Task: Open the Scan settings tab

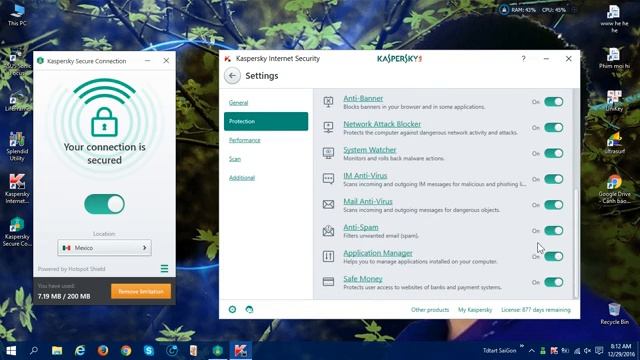Action: click(x=235, y=159)
